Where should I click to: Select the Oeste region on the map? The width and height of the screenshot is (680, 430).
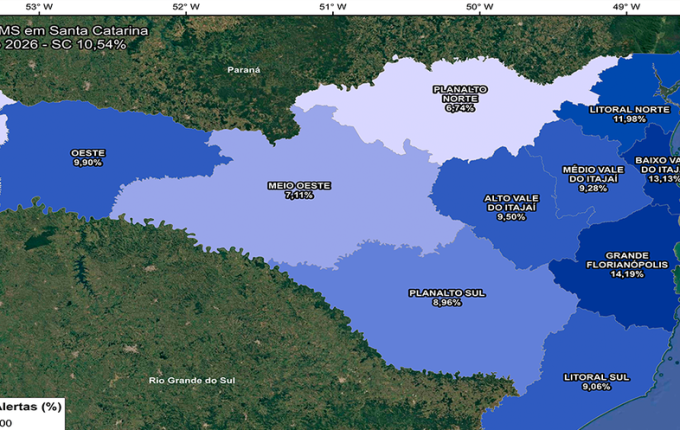click(88, 157)
